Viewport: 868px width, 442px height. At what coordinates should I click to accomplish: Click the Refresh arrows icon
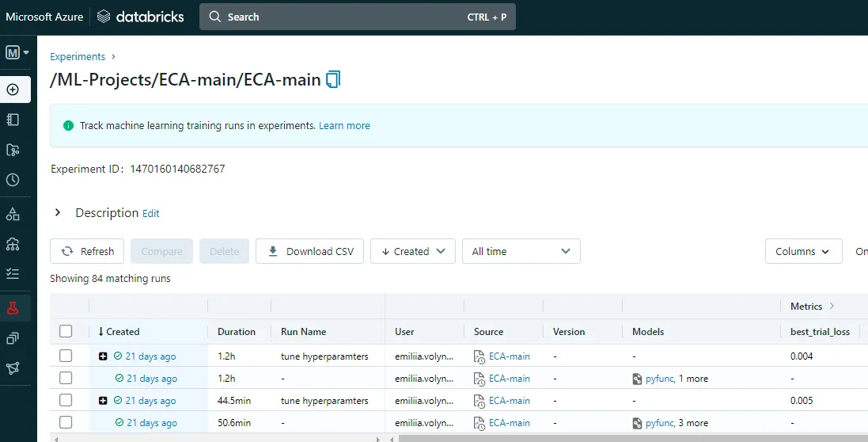67,251
